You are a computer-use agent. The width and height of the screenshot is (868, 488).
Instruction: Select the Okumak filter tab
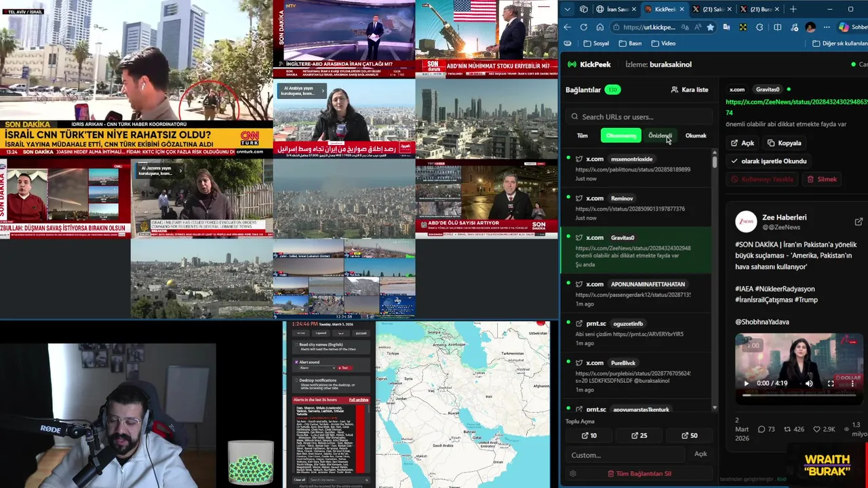(x=696, y=136)
